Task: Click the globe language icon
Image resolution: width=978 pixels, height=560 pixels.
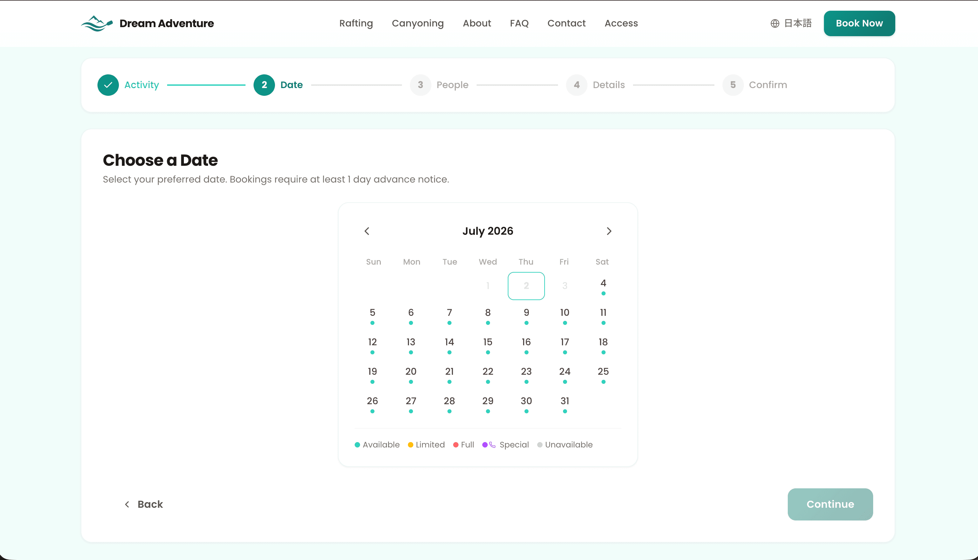Action: (775, 23)
